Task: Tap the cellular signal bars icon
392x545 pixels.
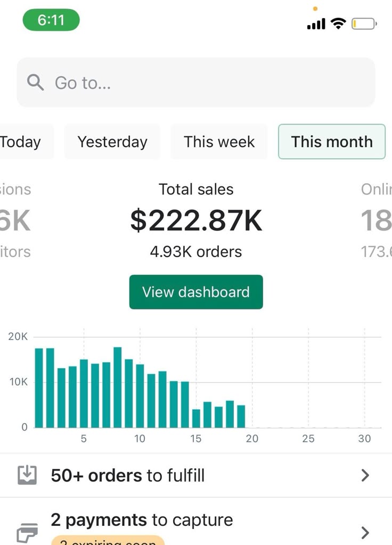Action: point(316,24)
